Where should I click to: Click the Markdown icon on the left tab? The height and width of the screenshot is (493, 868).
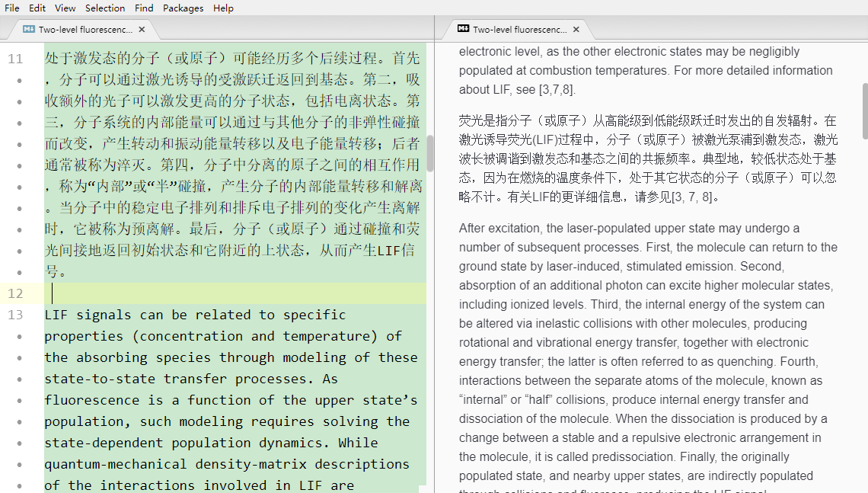pos(28,29)
